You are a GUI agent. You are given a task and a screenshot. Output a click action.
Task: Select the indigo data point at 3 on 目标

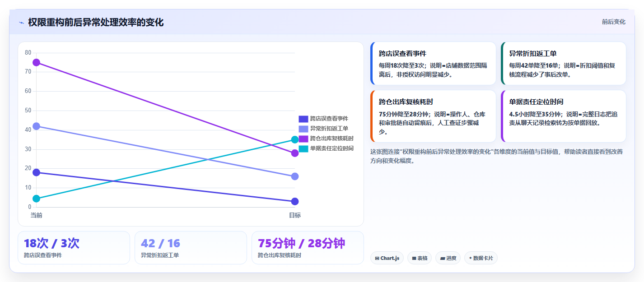pyautogui.click(x=295, y=201)
